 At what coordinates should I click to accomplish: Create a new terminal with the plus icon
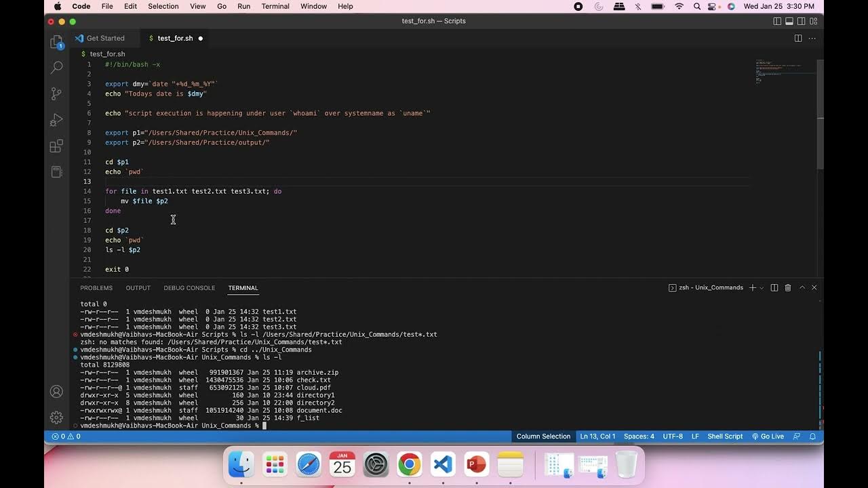(x=752, y=287)
